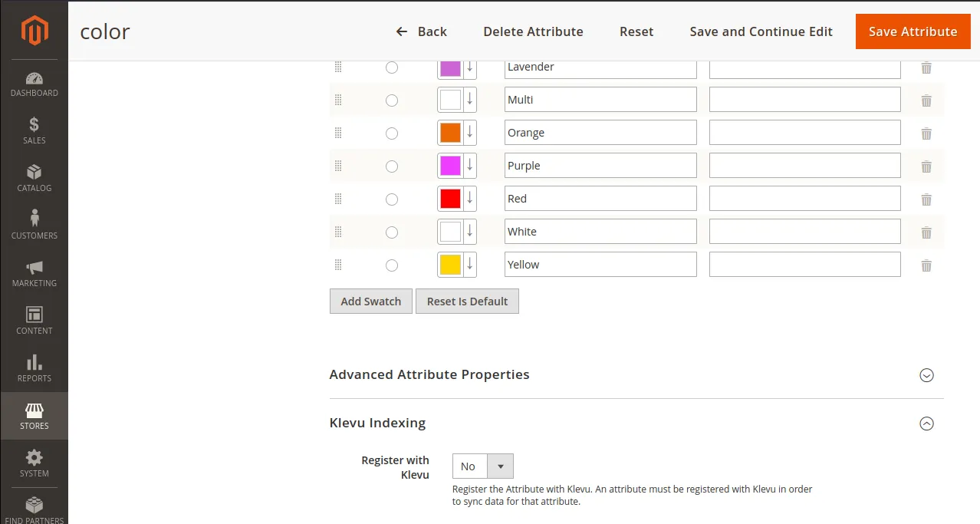
Task: Click the Delete Attribute button
Action: [533, 31]
